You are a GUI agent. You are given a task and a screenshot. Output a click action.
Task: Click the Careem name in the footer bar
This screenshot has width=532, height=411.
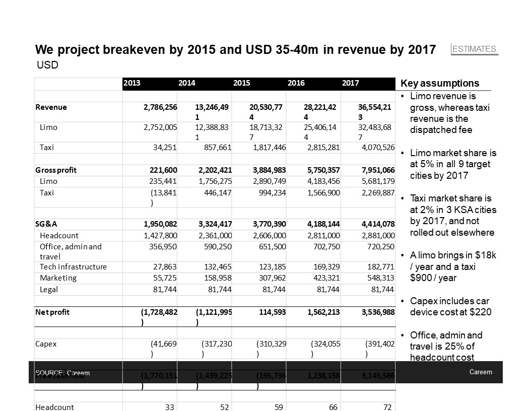(x=481, y=372)
